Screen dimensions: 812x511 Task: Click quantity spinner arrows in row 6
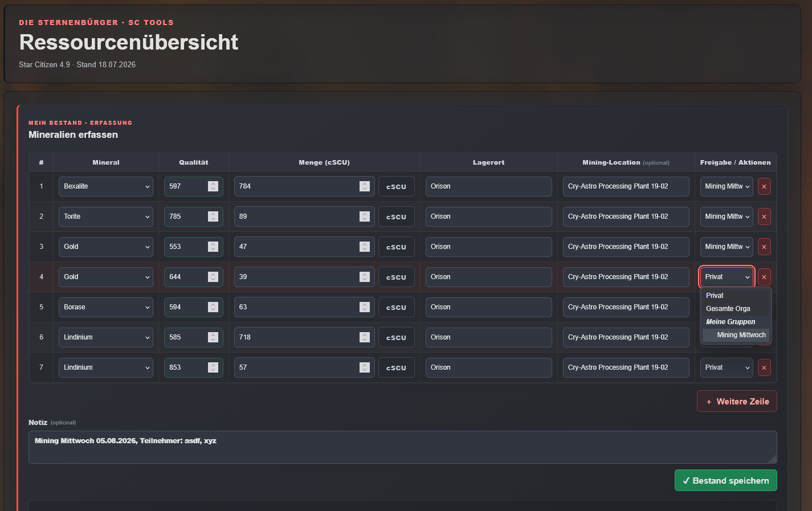365,337
